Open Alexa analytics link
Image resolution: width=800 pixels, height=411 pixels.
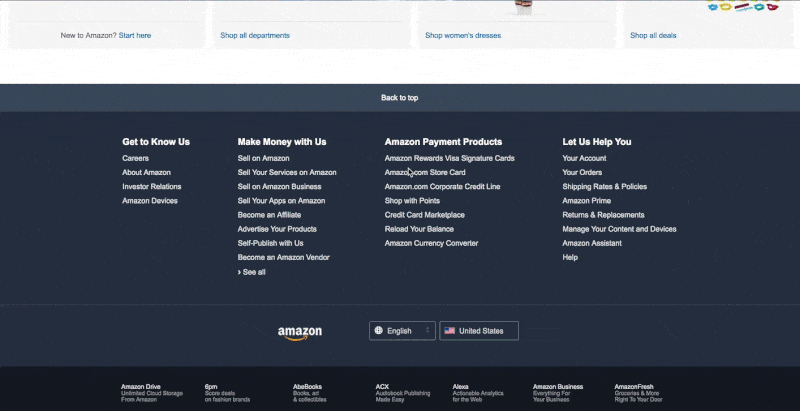click(x=478, y=393)
